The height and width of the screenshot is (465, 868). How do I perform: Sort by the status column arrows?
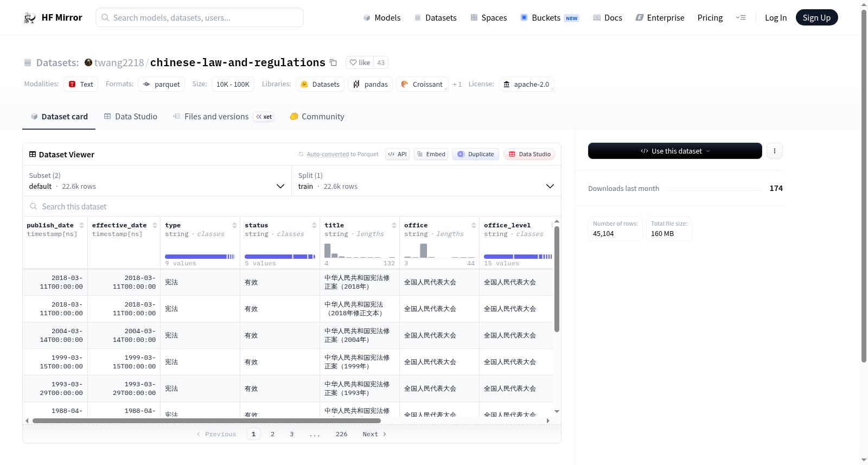tap(314, 225)
